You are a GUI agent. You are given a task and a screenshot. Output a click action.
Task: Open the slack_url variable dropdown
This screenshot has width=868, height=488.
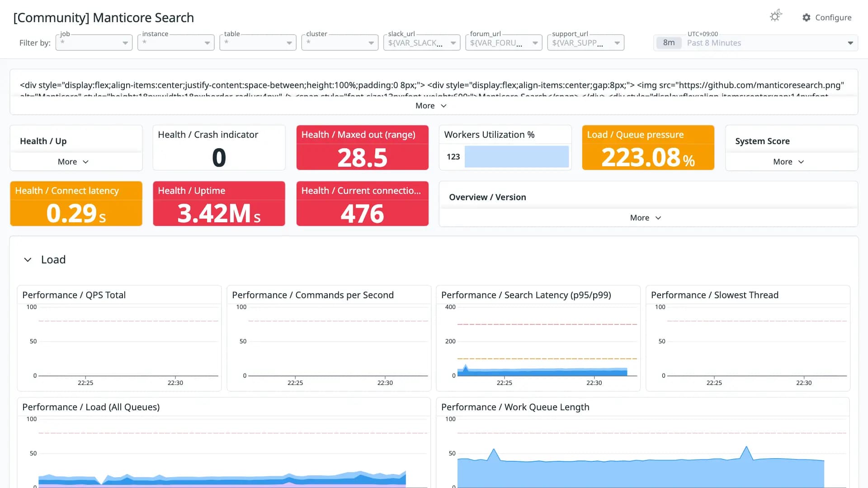[422, 42]
